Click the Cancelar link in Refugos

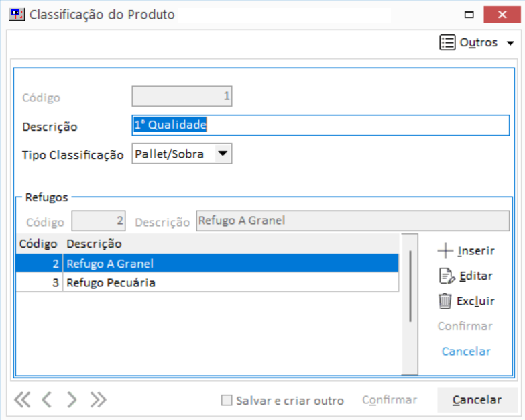466,352
